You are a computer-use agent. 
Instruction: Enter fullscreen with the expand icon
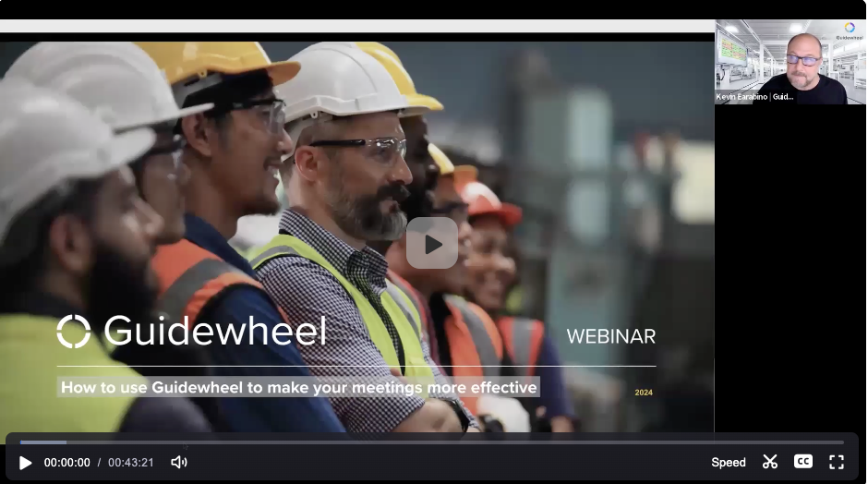tap(836, 462)
